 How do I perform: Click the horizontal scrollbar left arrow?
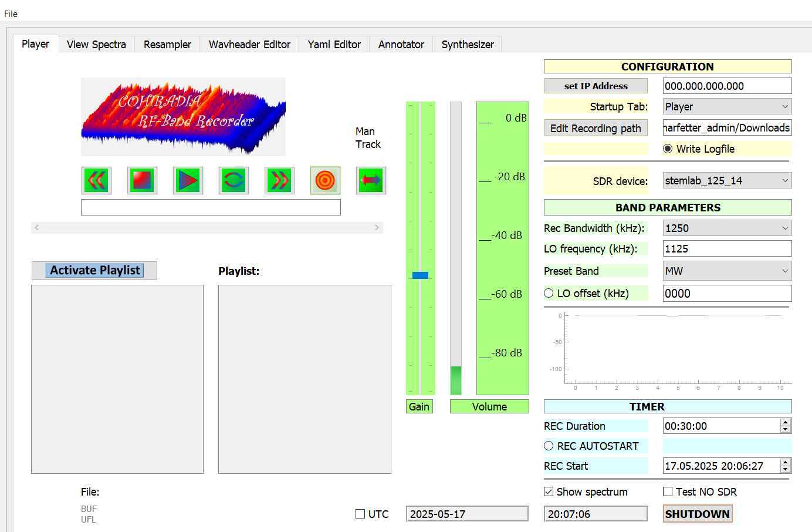36,227
